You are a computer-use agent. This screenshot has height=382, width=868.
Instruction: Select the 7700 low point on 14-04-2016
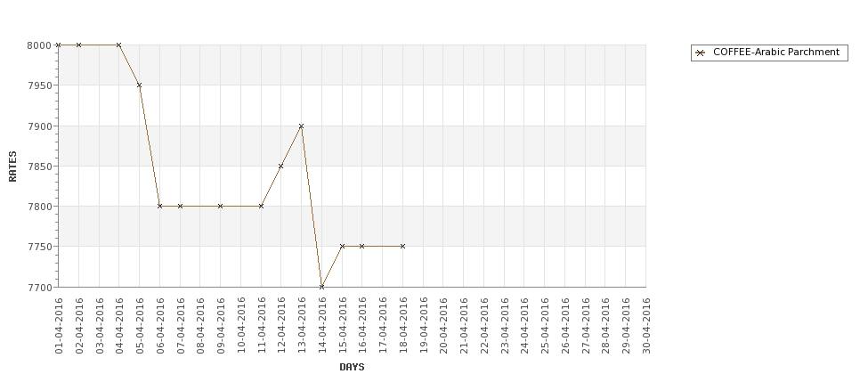click(x=321, y=287)
